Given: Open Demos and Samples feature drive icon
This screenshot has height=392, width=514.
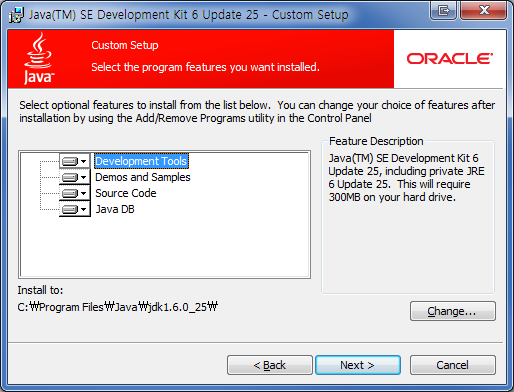Looking at the screenshot, I should point(70,177).
